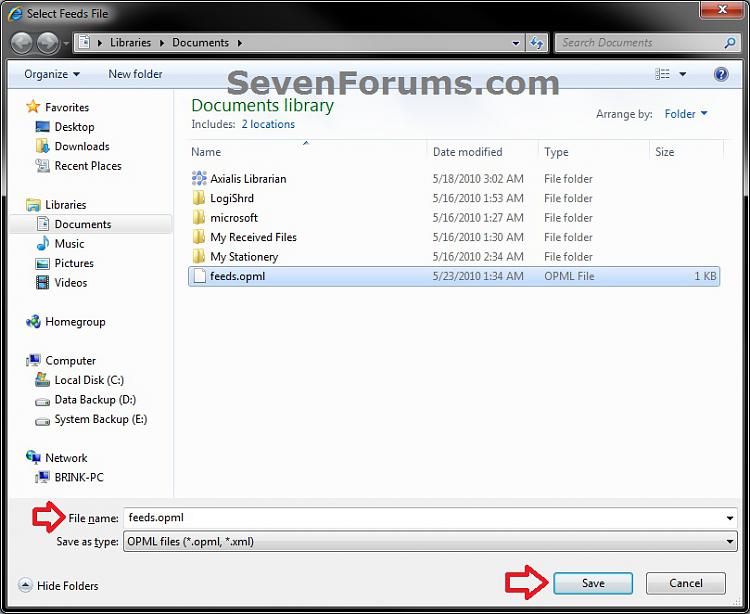Select Libraries in the address path
Image resolution: width=750 pixels, height=614 pixels.
(130, 43)
